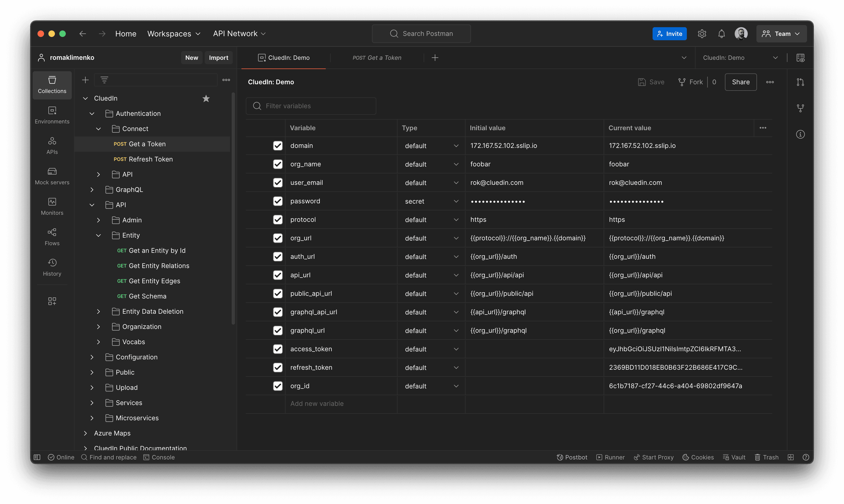The image size is (844, 504).
Task: Open environment three-dots menu next to Share
Action: point(770,82)
